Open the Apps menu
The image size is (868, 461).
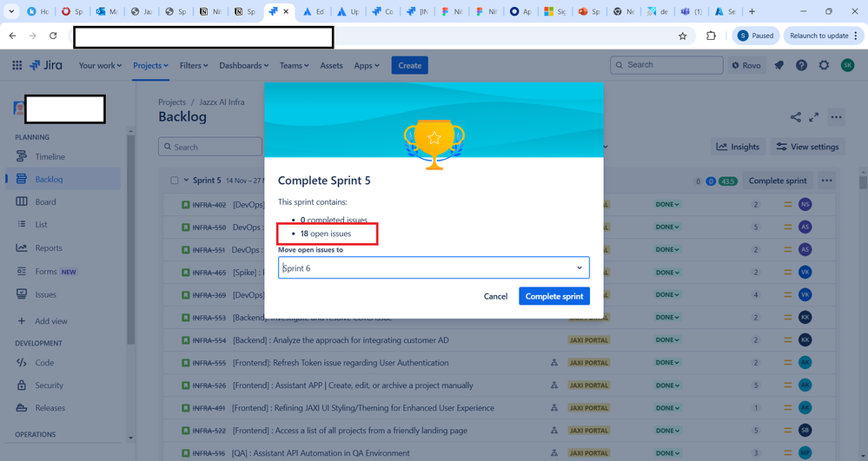[x=367, y=65]
